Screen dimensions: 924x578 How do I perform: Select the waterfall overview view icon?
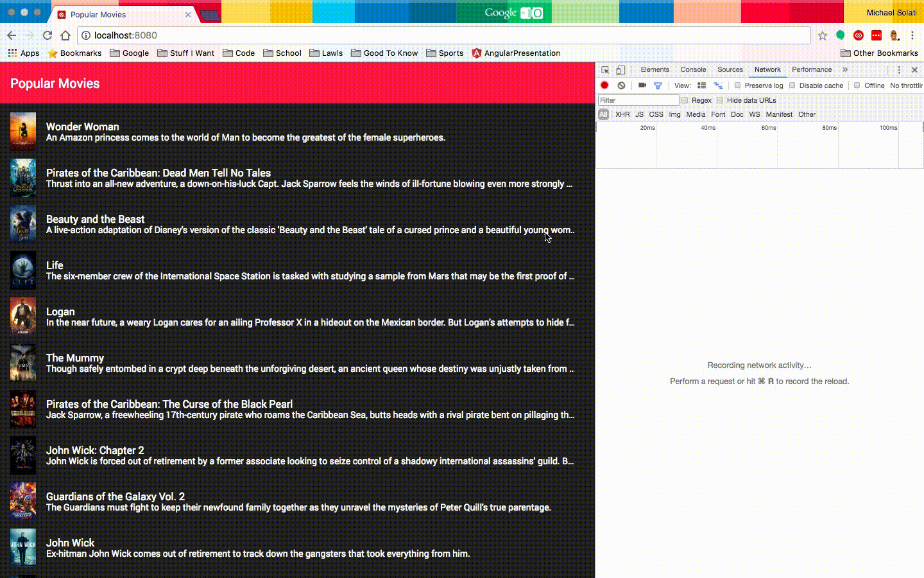(718, 85)
